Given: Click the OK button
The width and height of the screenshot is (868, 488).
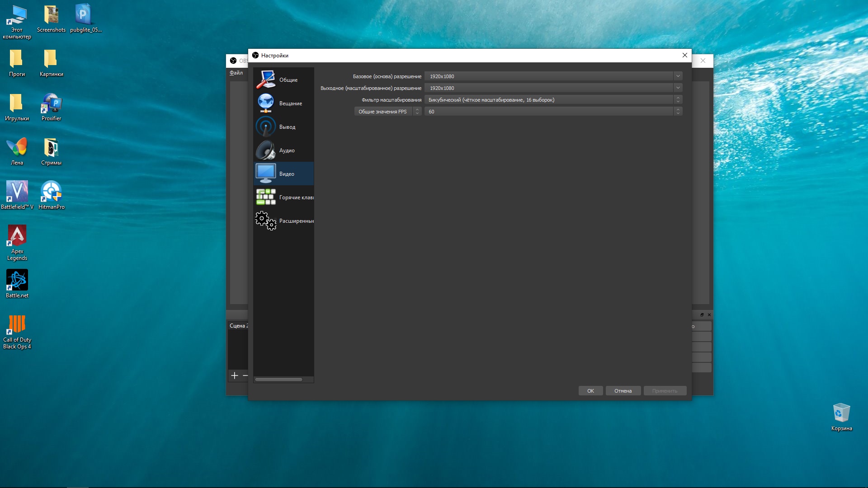Looking at the screenshot, I should click(x=590, y=391).
